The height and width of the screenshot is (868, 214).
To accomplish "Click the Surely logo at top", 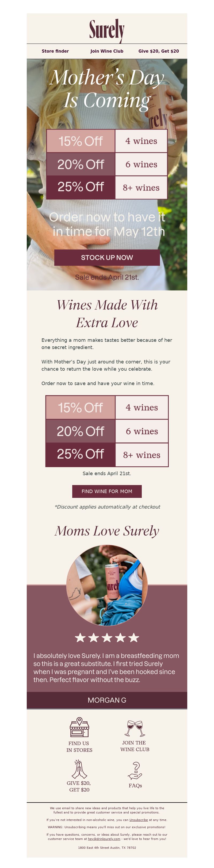I will pyautogui.click(x=107, y=30).
